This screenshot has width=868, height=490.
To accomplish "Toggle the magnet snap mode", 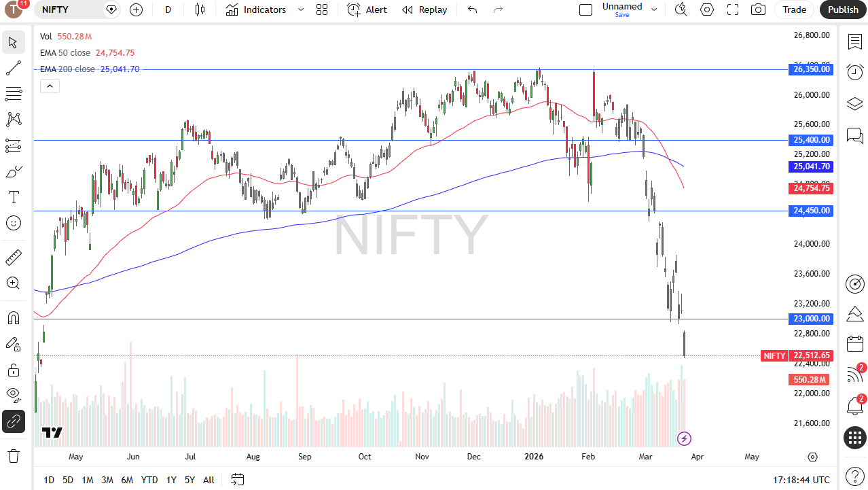I will click(14, 317).
